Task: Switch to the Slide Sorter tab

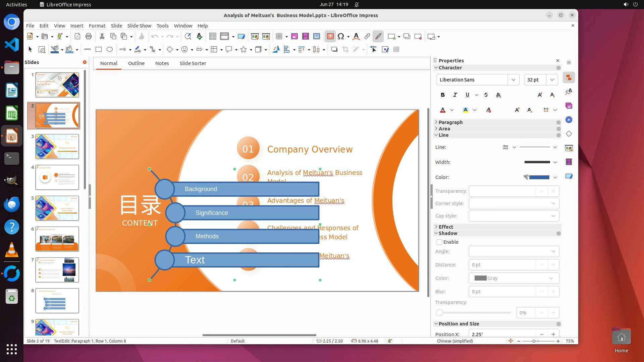Action: point(193,63)
